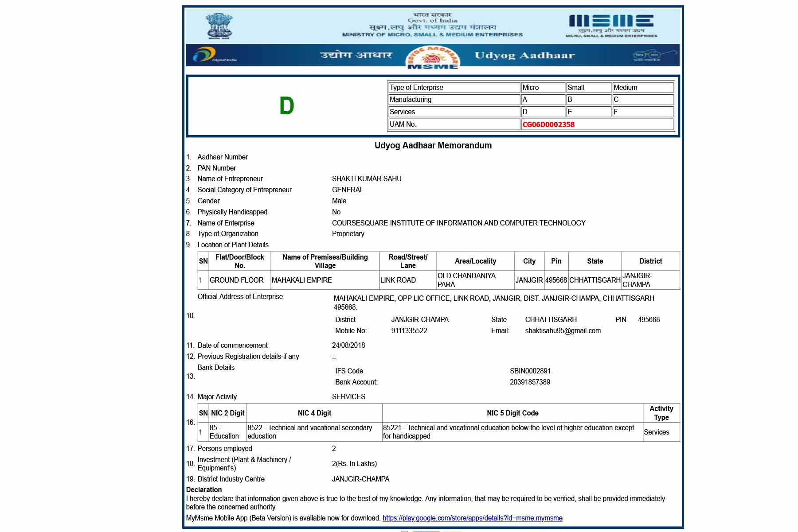
Task: Click the Udyog Aadhaar MSME fingerprint emblem
Action: pyautogui.click(x=433, y=58)
